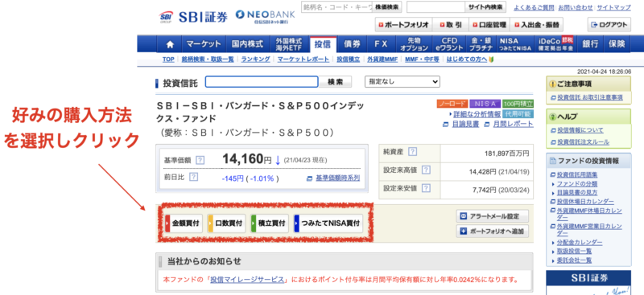Click the help icon beside 設定来安値
644x295 pixels.
point(426,188)
